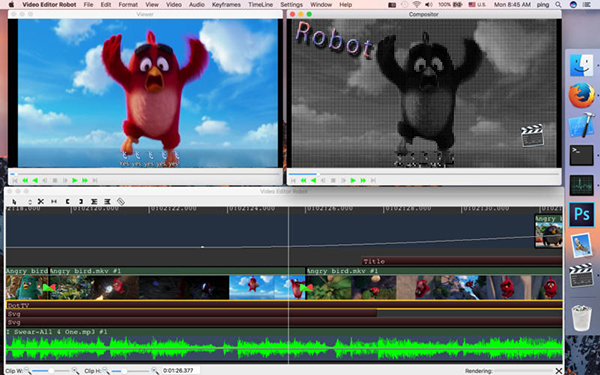Viewport: 600px width, 375px height.
Task: Open Activity Monitor from the Dock
Action: (x=581, y=185)
